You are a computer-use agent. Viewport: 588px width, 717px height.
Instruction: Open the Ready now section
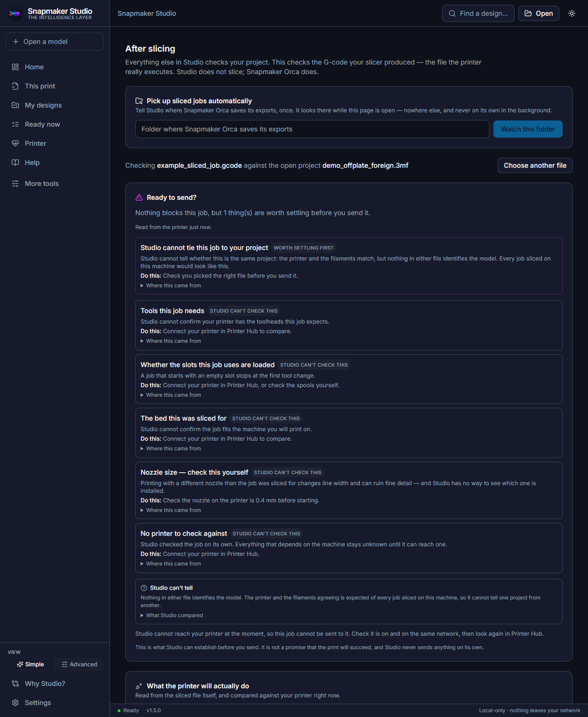click(54, 124)
